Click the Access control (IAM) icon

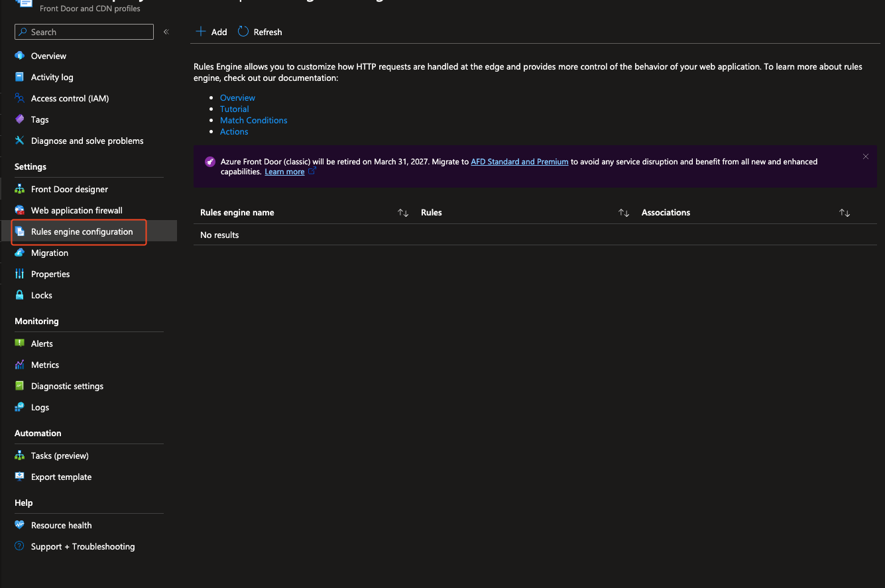click(20, 98)
